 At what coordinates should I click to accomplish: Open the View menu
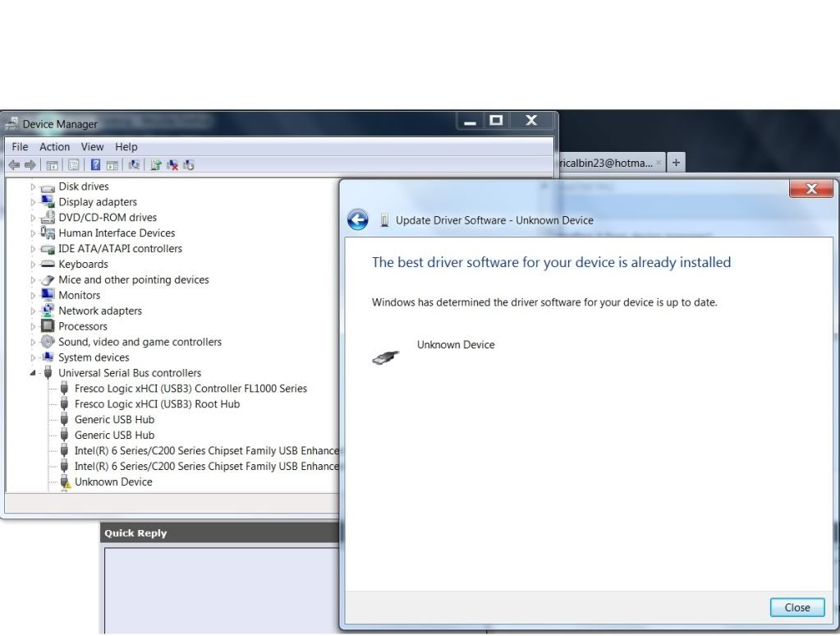[92, 147]
